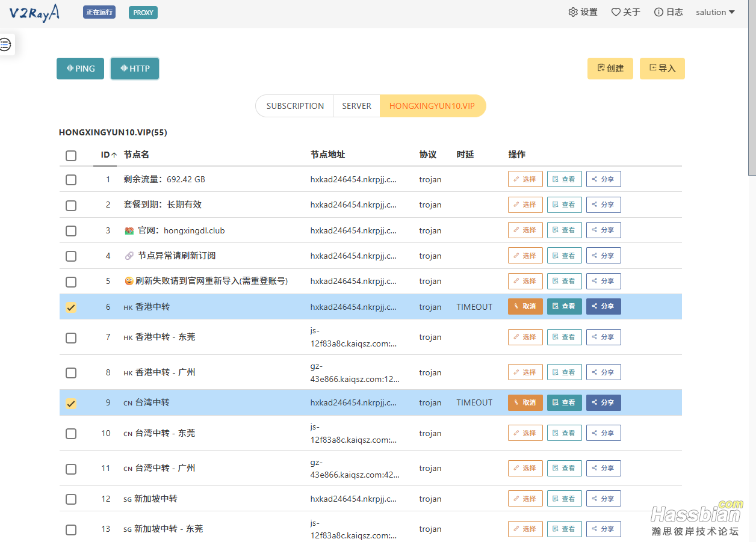This screenshot has width=756, height=542.
Task: Click the text "套餐到期: 长期有效"
Action: pos(163,205)
